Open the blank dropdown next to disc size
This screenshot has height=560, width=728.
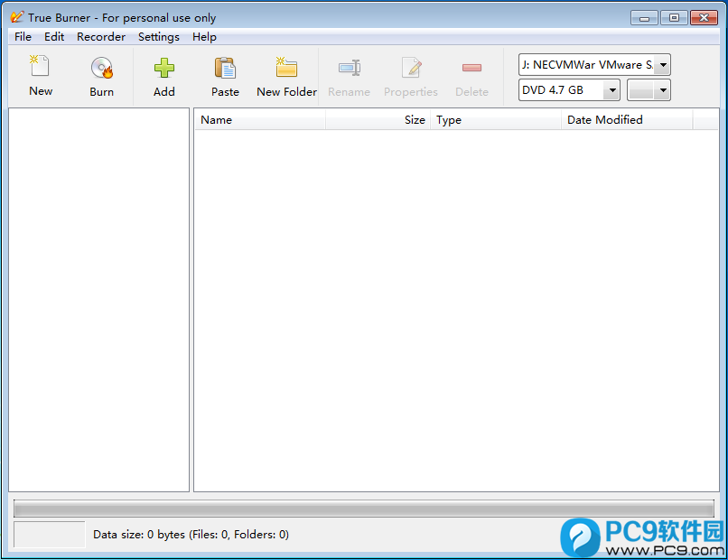pos(649,90)
